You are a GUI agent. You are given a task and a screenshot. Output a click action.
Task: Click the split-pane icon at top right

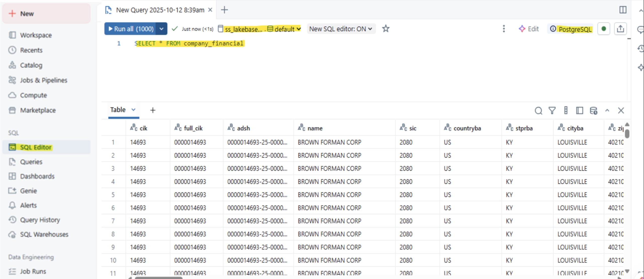tap(623, 10)
